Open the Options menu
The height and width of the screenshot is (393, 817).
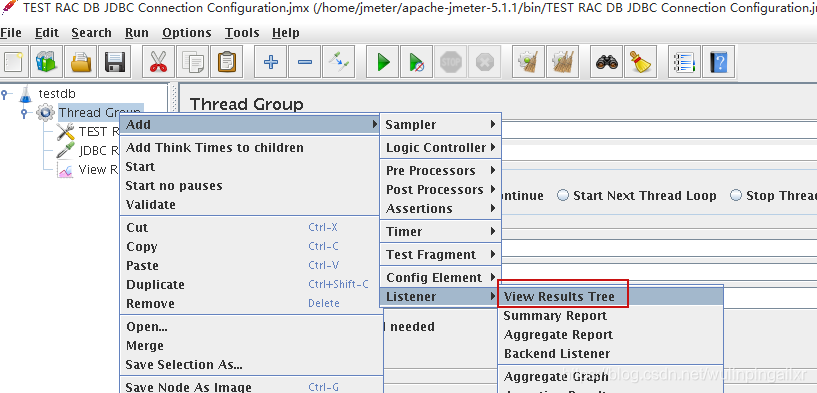tap(187, 33)
